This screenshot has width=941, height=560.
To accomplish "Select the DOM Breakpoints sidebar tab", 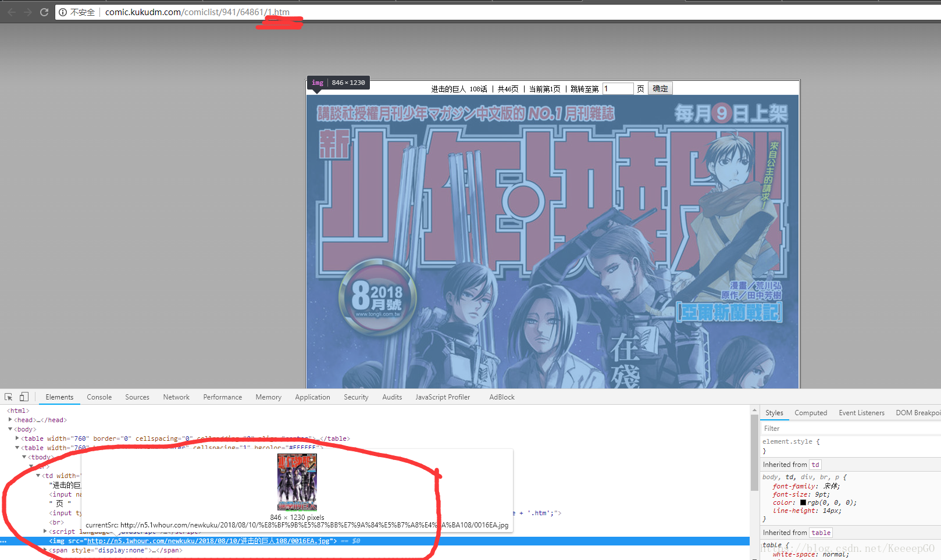I will (x=918, y=413).
